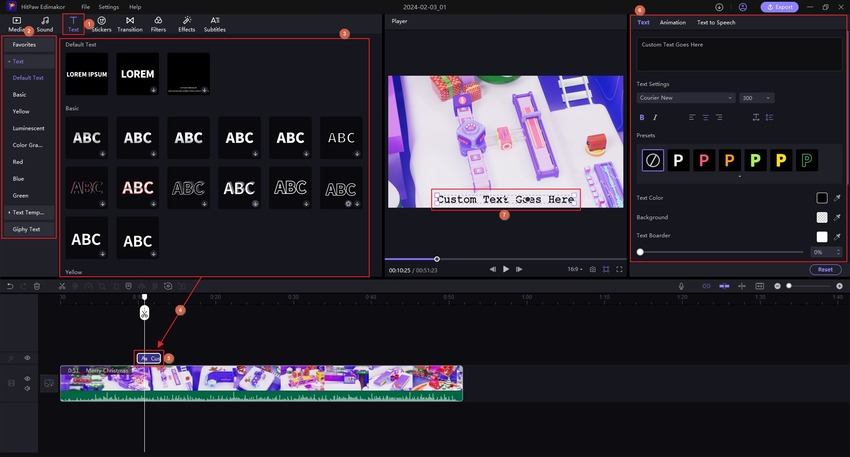The height and width of the screenshot is (457, 850).
Task: Click the custom text input field
Action: 739,54
